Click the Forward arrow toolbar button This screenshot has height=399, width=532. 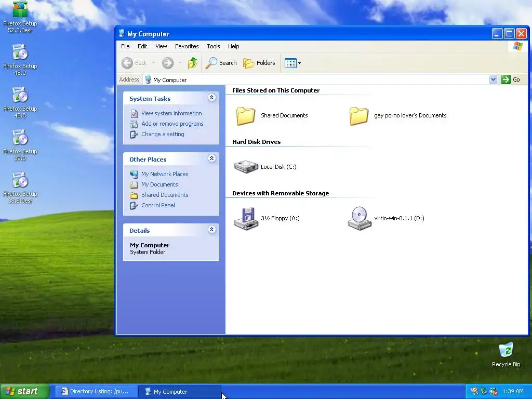coord(168,63)
